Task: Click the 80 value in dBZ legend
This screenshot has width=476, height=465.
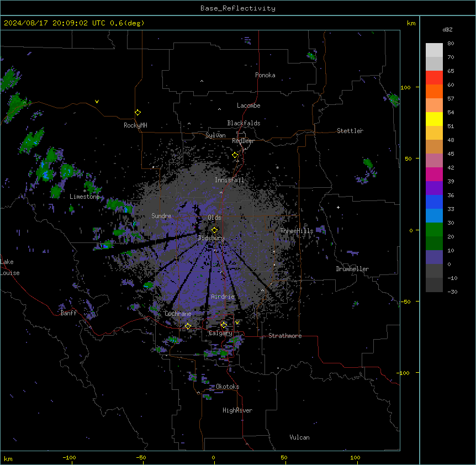Action: [x=451, y=44]
